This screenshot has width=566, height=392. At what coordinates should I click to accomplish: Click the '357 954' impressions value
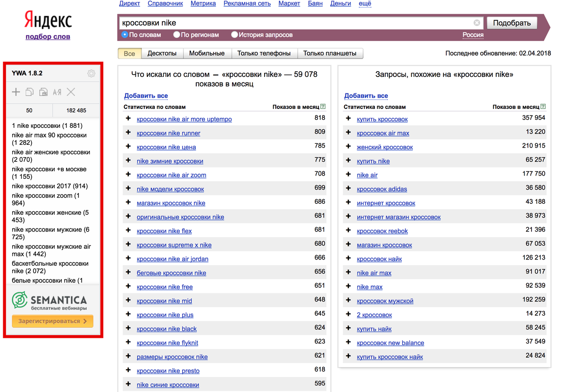pos(533,118)
